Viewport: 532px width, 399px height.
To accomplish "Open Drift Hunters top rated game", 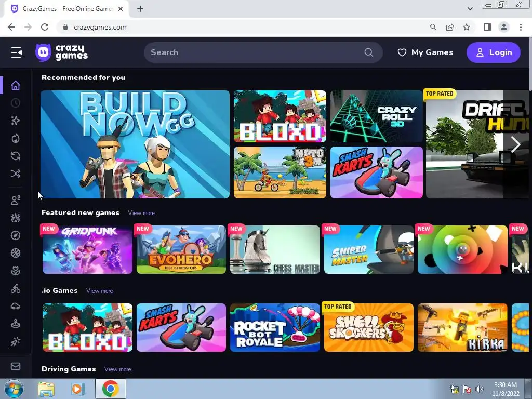I will [x=477, y=144].
